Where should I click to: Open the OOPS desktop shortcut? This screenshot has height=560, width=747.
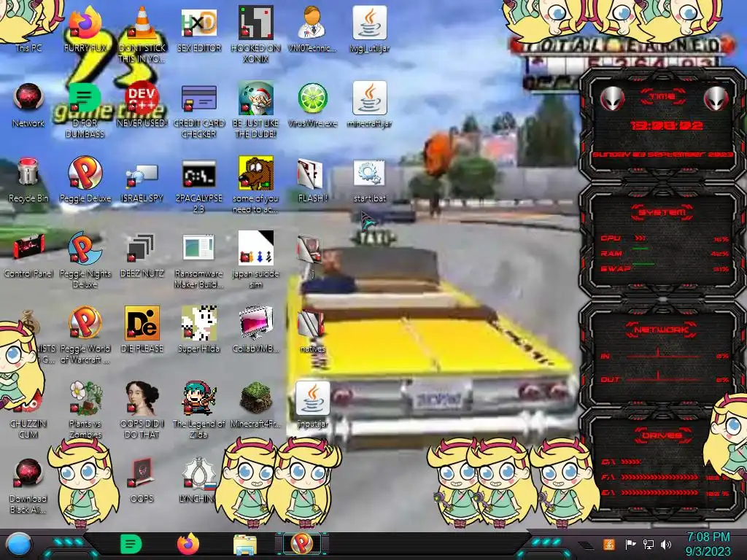[x=142, y=480]
